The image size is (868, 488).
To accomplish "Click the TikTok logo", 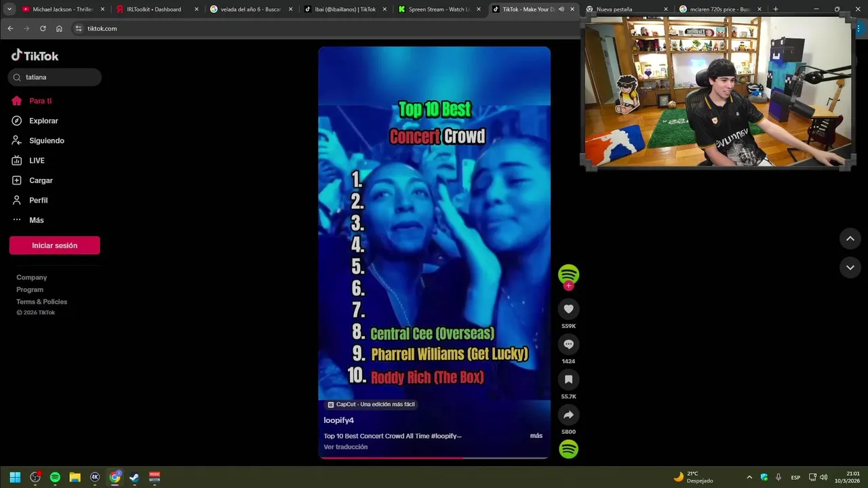I will tap(35, 56).
